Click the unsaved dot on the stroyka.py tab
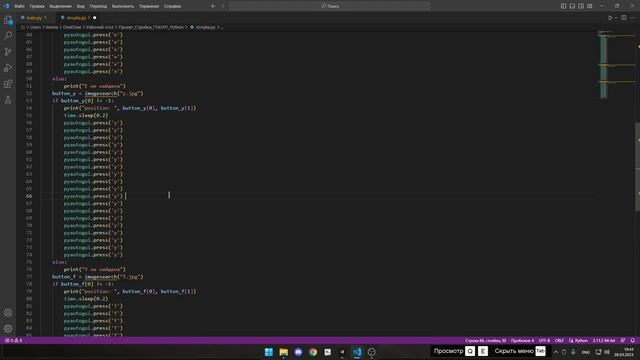Screen dimensions: 640x360 tap(95, 18)
